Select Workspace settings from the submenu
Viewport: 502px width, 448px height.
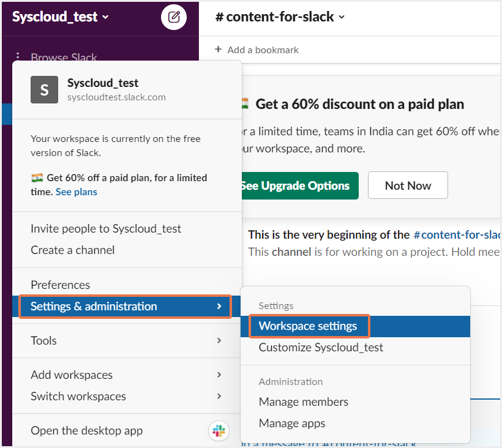pos(308,326)
